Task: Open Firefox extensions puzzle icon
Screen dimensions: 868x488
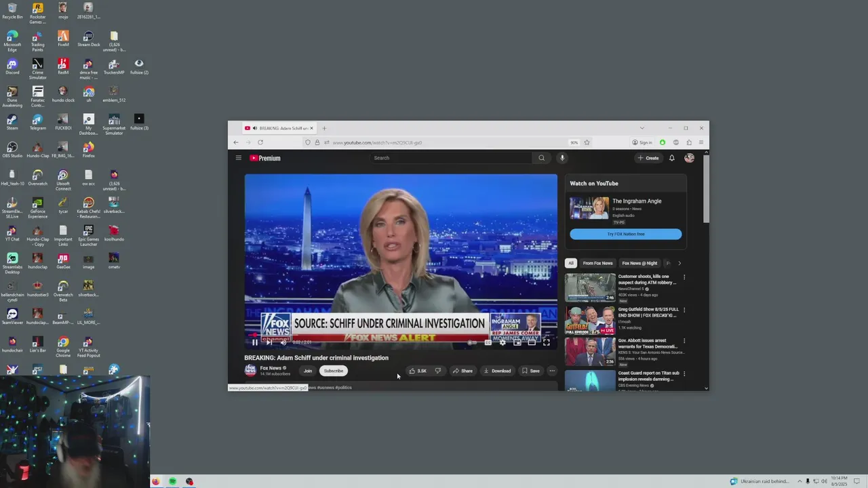Action: (x=689, y=142)
